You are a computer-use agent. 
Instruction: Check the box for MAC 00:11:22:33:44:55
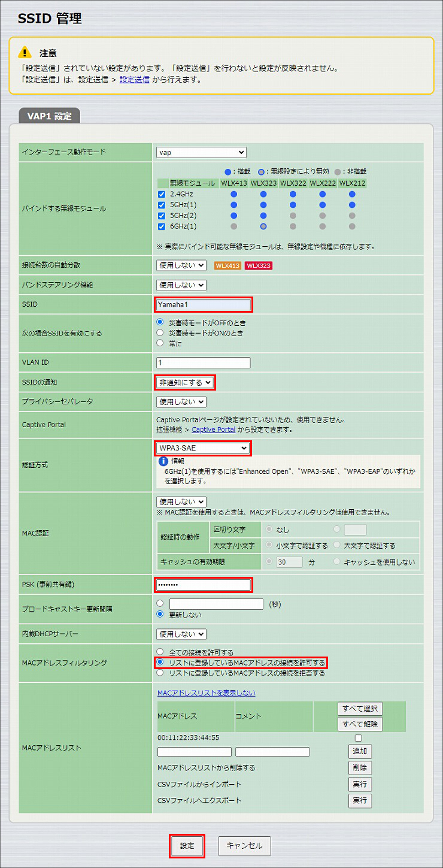click(359, 738)
